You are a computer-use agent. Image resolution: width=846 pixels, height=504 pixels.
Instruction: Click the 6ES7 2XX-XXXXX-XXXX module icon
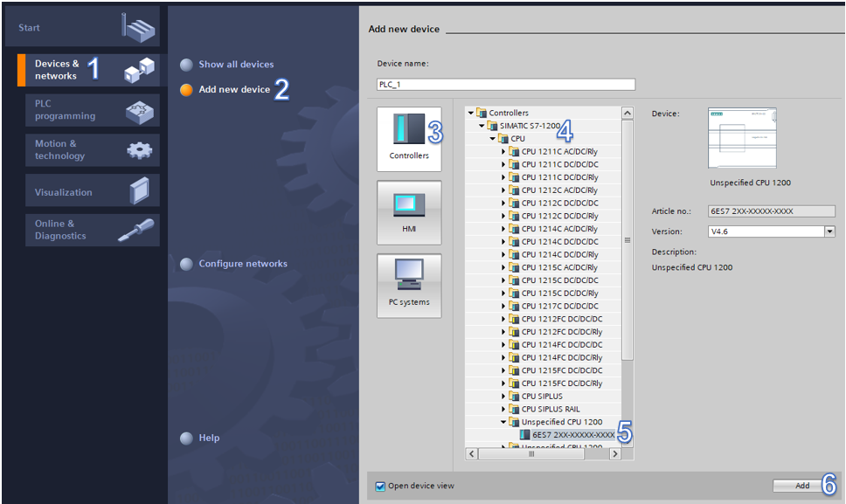524,434
